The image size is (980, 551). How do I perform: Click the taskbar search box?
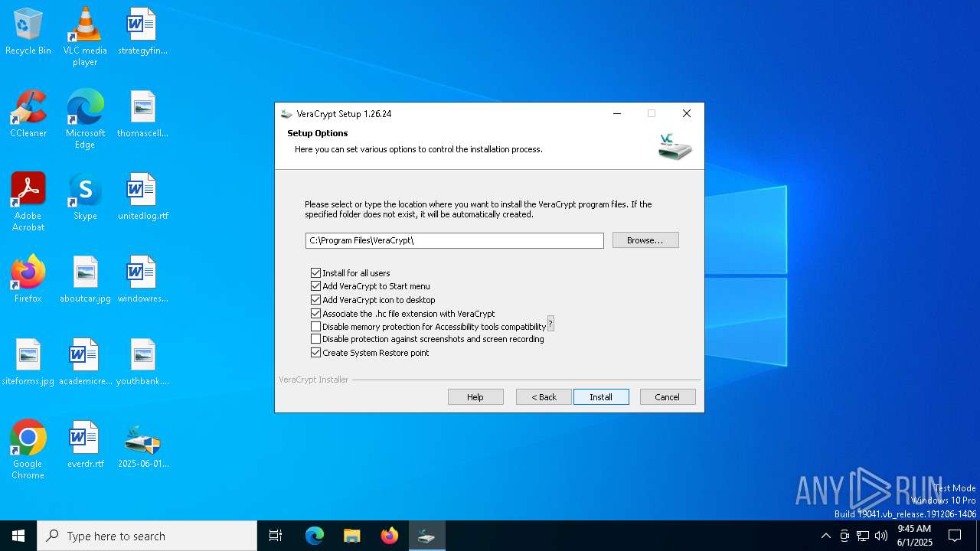147,536
